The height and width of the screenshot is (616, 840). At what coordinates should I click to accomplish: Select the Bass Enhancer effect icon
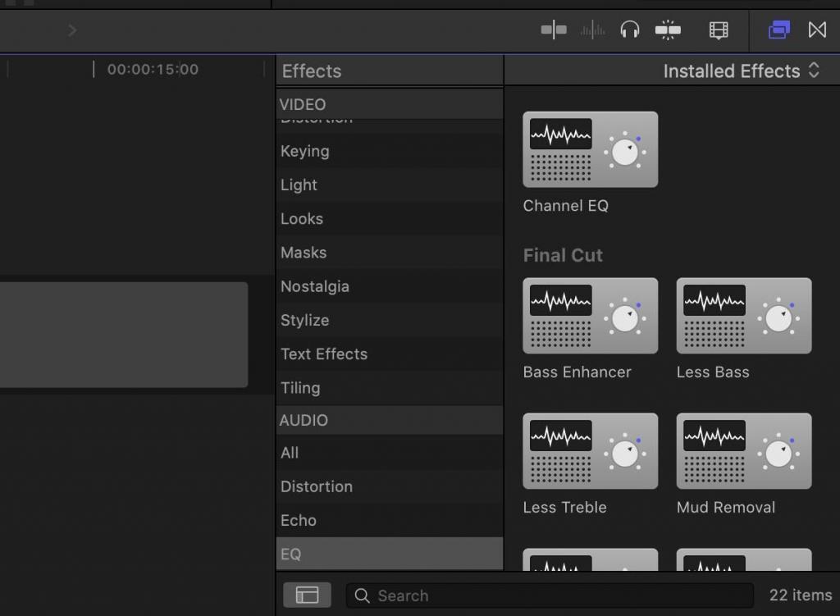click(590, 316)
